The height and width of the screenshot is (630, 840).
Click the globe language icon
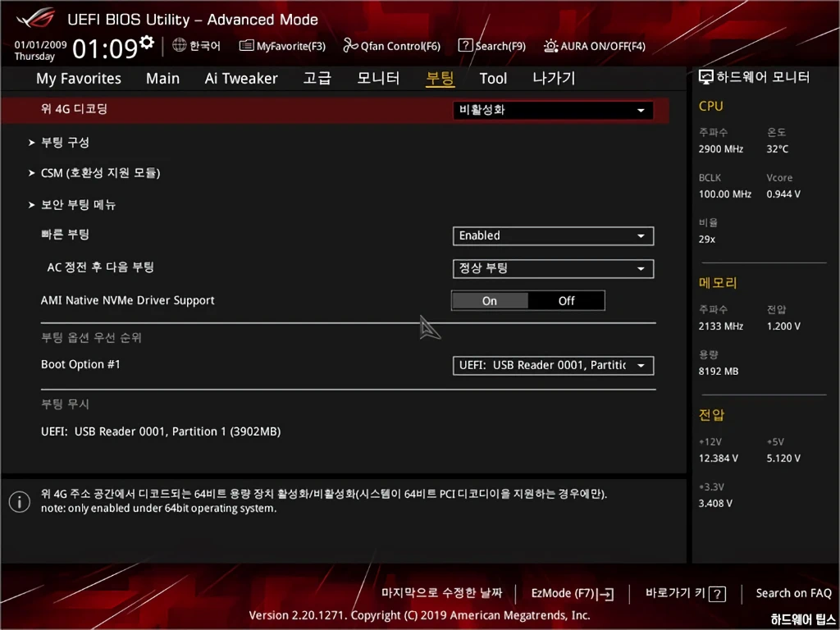[180, 46]
